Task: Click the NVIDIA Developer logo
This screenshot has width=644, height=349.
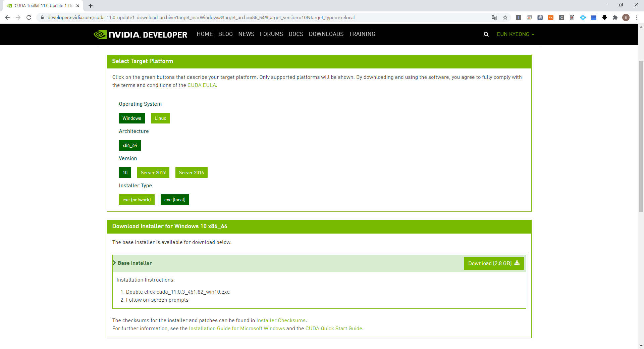Action: coord(140,34)
